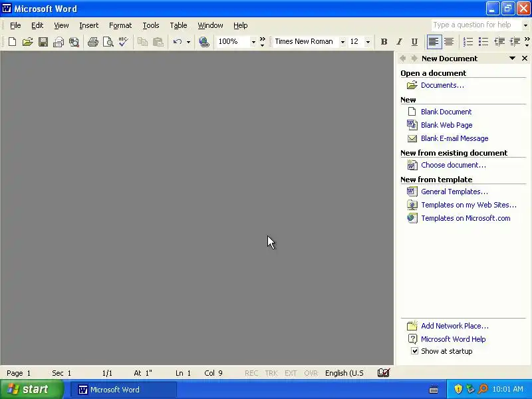Viewport: 532px width, 399px height.
Task: Open the Window menu
Action: (x=210, y=25)
